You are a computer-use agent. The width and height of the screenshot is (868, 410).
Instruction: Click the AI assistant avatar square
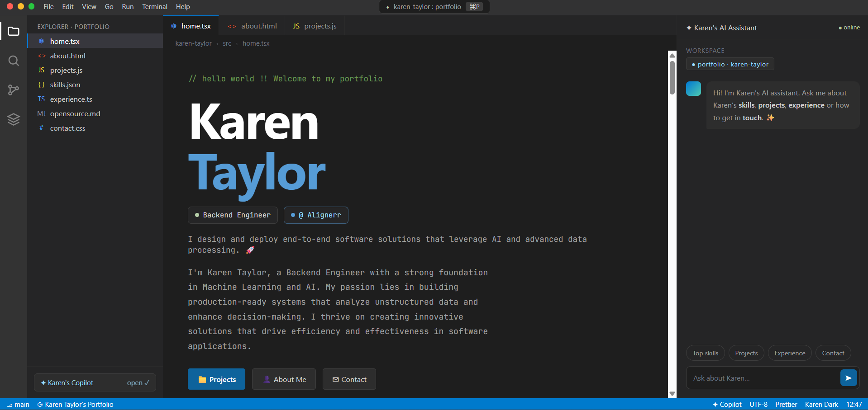tap(693, 89)
